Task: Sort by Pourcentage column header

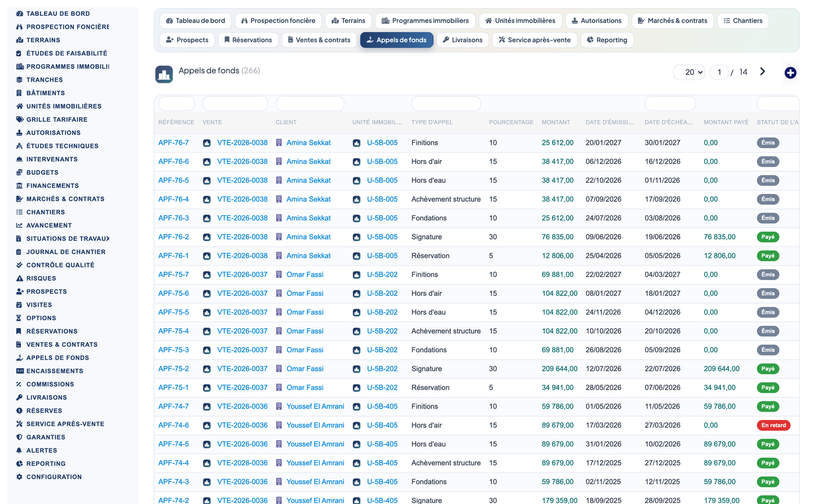Action: [x=511, y=122]
